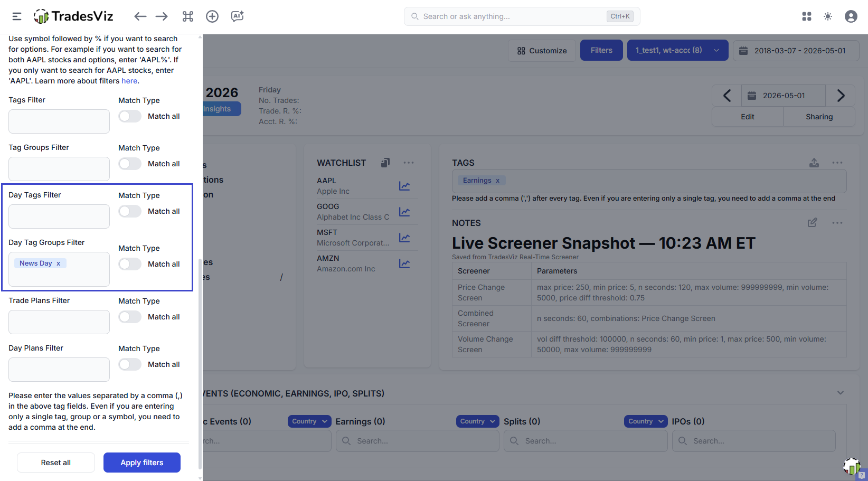Screen dimensions: 868x481
Task: Open the hamburger navigation menu
Action: click(17, 16)
